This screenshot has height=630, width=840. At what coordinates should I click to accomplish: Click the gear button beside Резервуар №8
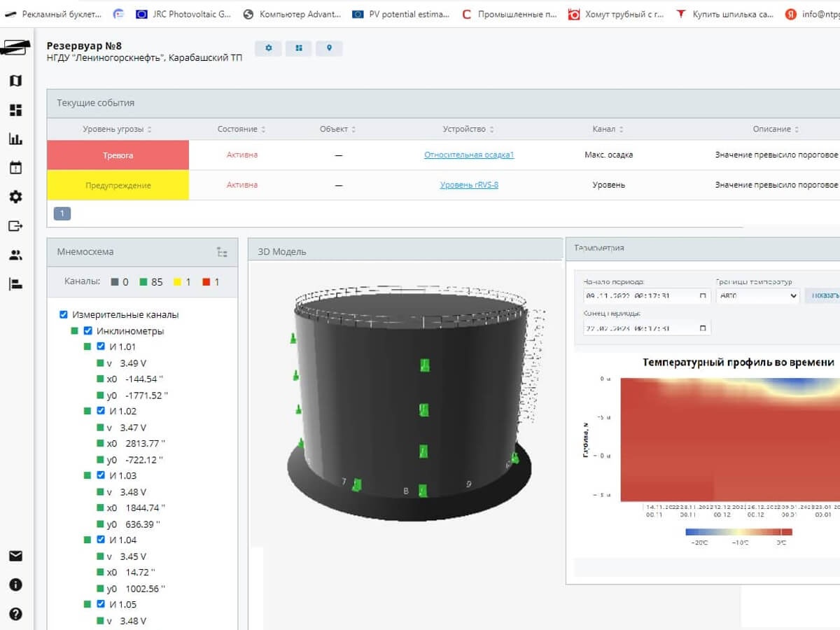tap(268, 48)
